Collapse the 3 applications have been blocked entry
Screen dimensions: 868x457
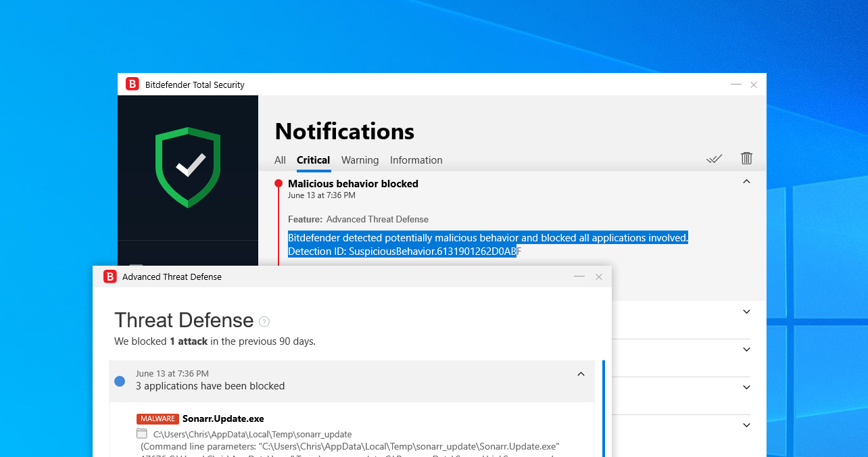point(581,375)
